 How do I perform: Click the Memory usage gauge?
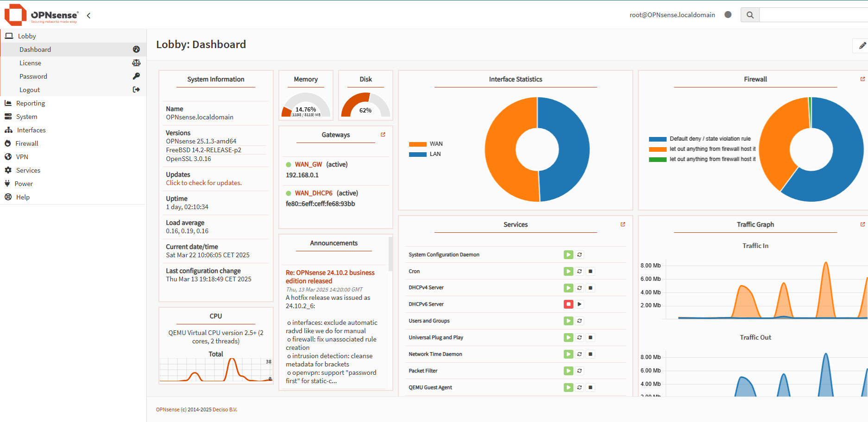[306, 105]
